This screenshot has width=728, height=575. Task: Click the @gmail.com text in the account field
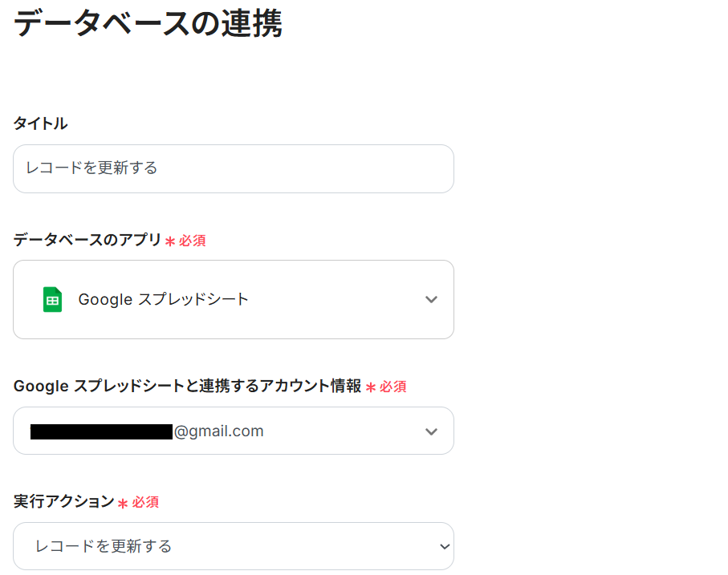218,431
